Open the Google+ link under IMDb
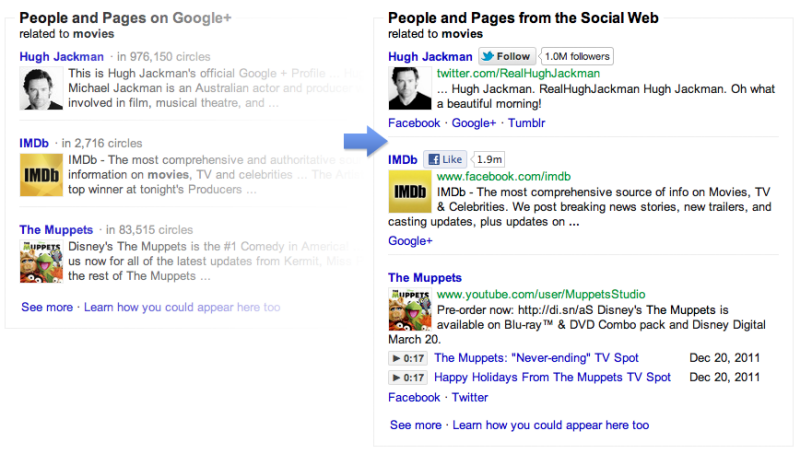The height and width of the screenshot is (453, 800). (410, 241)
